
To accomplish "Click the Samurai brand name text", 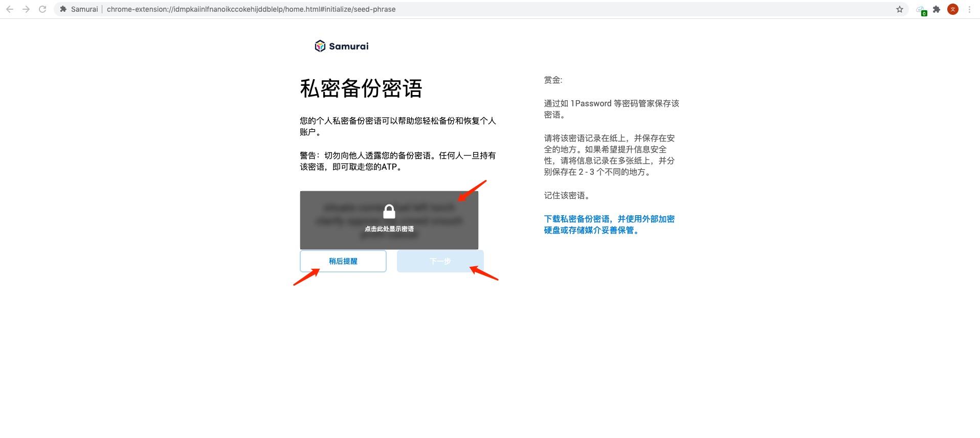I will point(349,46).
